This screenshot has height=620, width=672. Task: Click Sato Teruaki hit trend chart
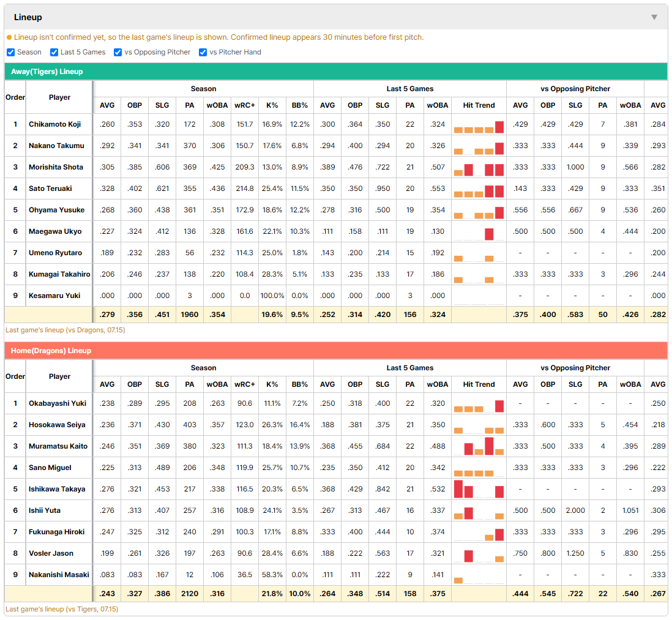click(479, 189)
